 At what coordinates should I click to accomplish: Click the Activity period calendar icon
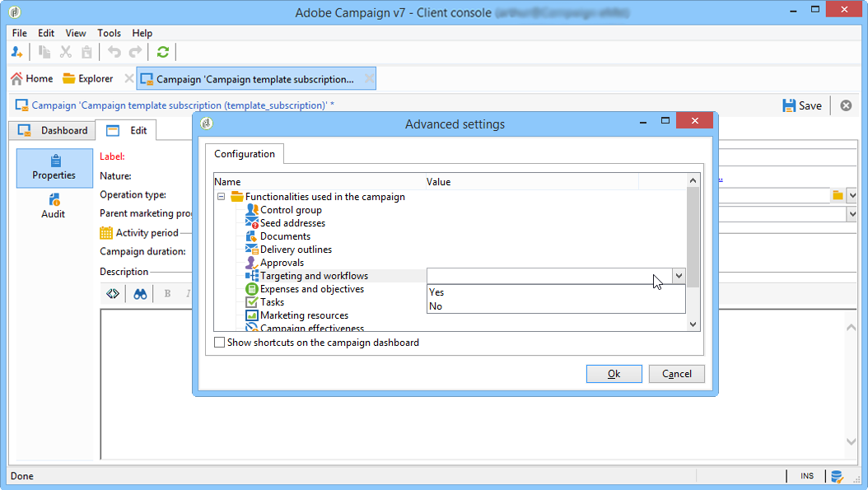105,233
